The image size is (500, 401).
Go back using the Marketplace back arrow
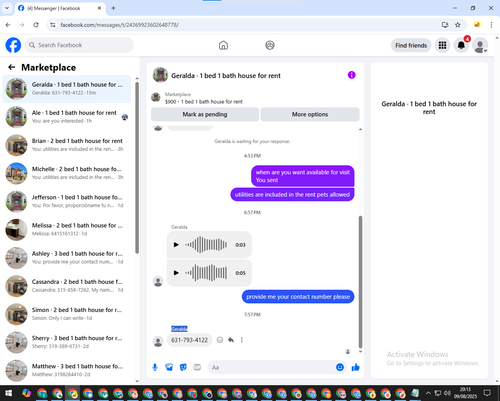tap(12, 67)
